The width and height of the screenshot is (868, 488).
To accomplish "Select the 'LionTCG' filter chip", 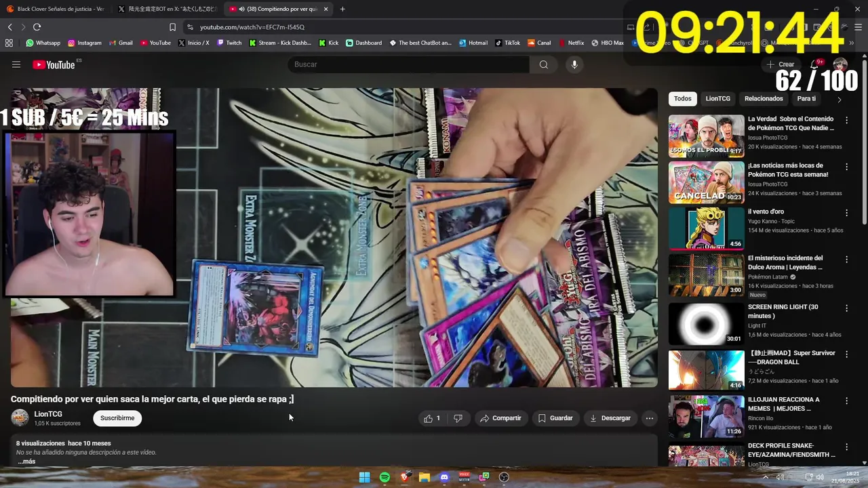I will click(x=717, y=99).
